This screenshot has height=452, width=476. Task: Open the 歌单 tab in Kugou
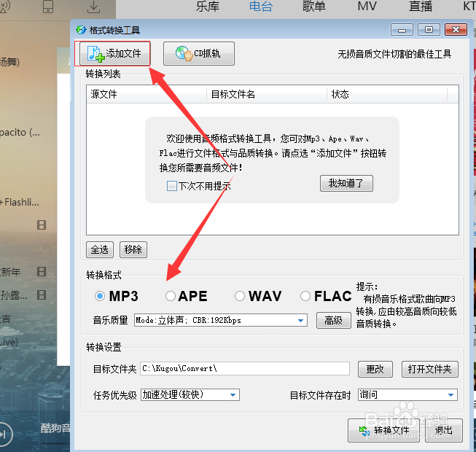tap(314, 7)
